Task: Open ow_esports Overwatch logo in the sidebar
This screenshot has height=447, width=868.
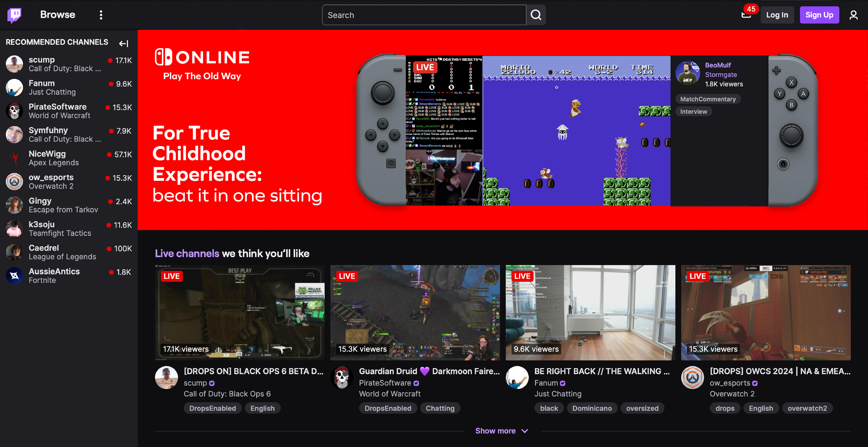Action: (14, 182)
